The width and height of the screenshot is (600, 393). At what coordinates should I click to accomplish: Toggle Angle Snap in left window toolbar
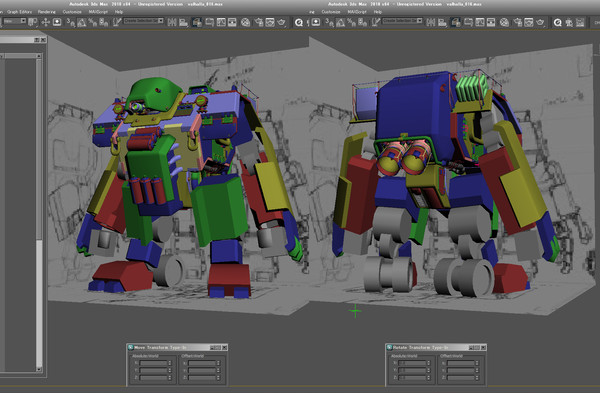point(82,22)
